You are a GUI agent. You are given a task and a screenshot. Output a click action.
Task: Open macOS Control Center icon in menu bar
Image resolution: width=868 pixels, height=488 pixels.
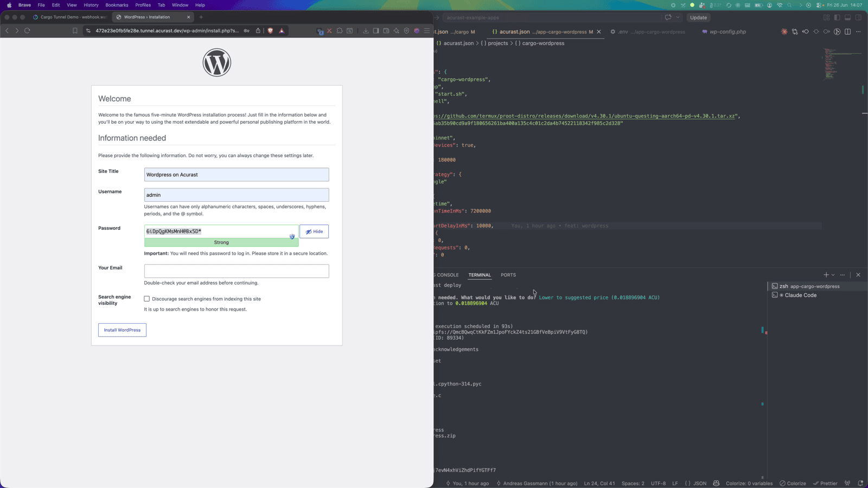point(819,5)
